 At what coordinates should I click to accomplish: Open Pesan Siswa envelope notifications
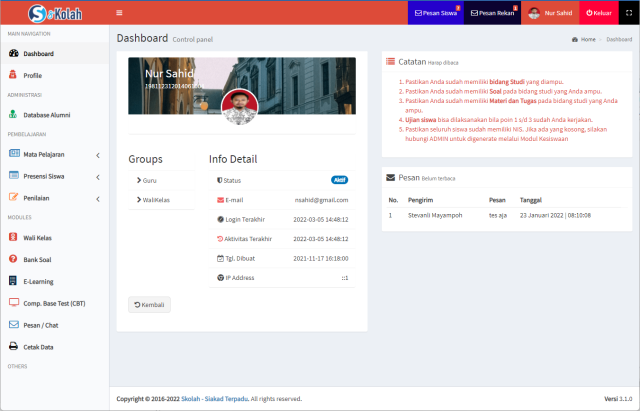435,13
